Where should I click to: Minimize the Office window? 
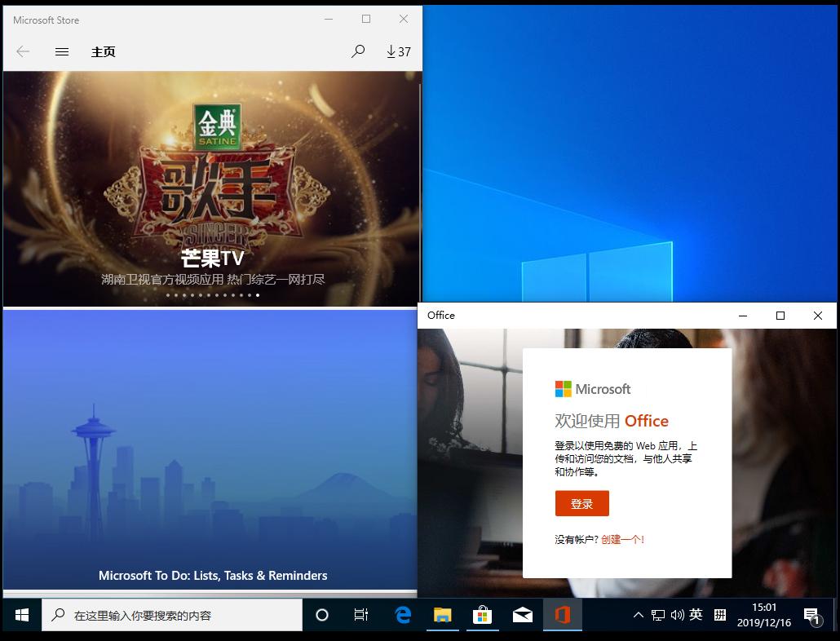click(743, 316)
